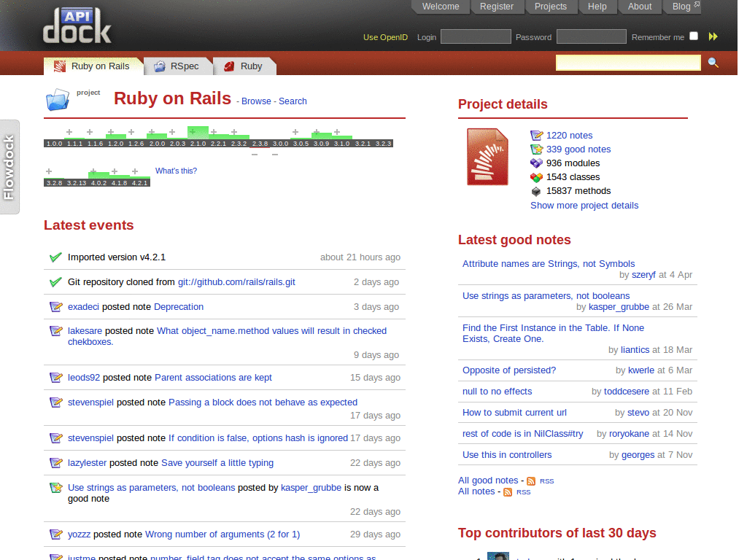Select version 3.2.13 in the version timeline
The image size is (747, 560).
[76, 183]
